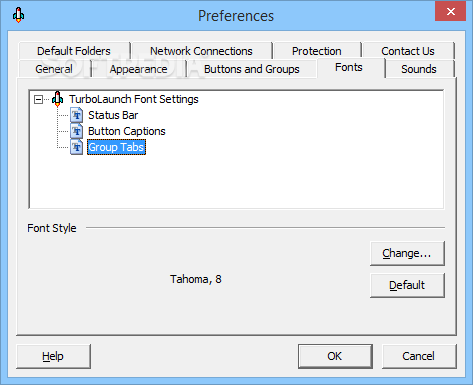
Task: Select the TurboLaunch Font Settings root item
Action: [134, 99]
